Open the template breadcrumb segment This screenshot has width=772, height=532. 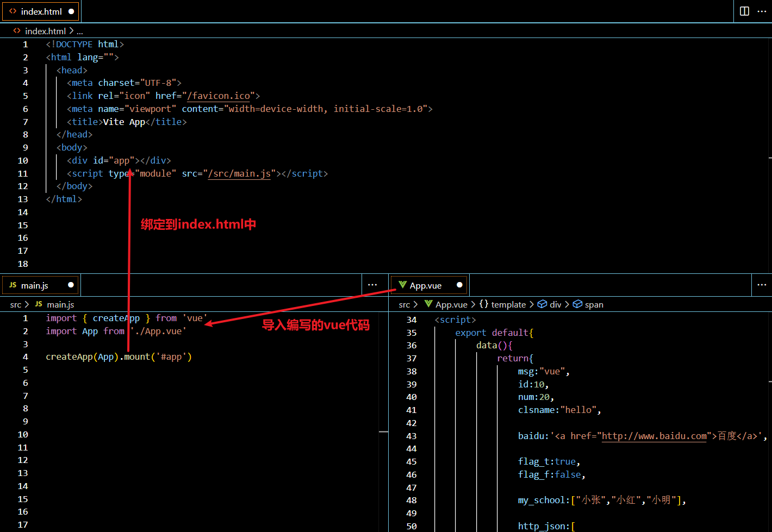[x=508, y=305]
